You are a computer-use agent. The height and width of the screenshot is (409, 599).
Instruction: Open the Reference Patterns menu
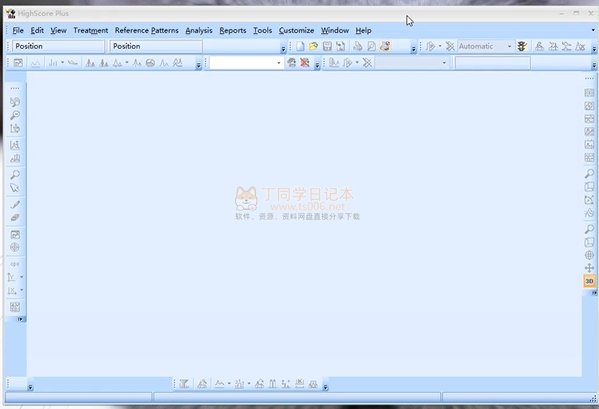point(147,30)
